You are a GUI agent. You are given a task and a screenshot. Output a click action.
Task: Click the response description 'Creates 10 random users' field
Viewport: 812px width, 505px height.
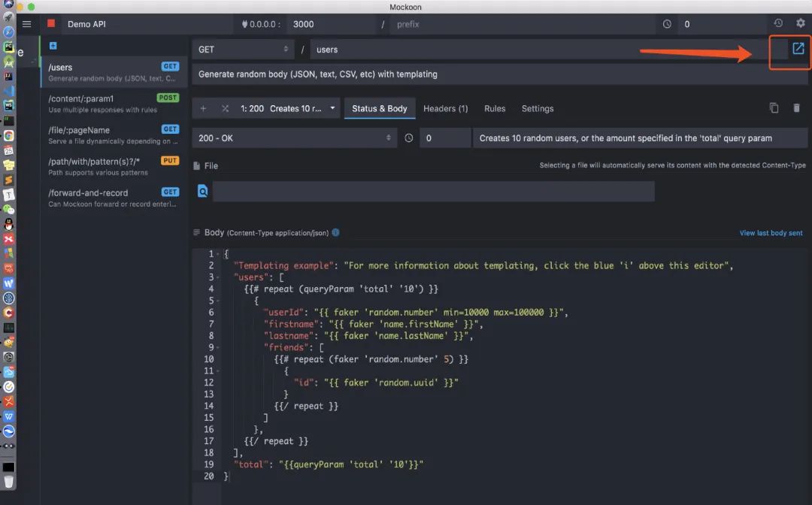pyautogui.click(x=640, y=138)
